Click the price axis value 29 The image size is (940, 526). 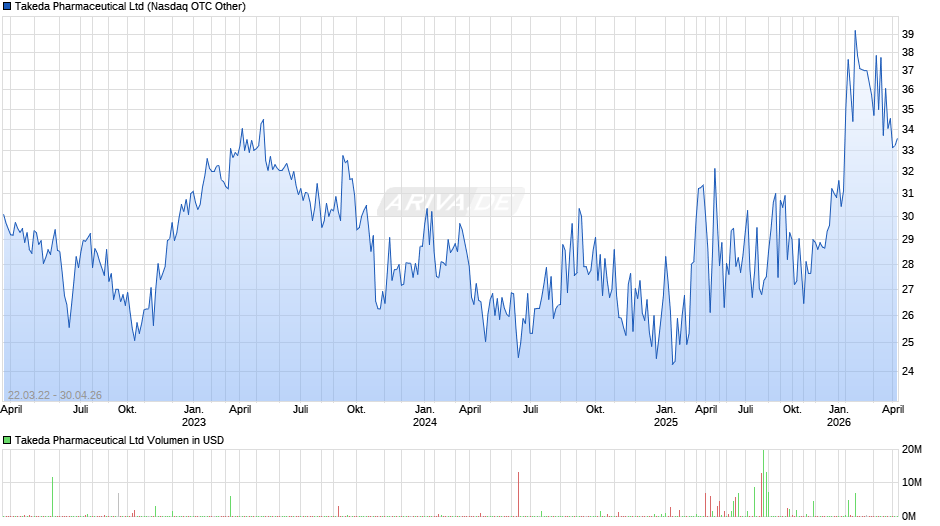(908, 239)
